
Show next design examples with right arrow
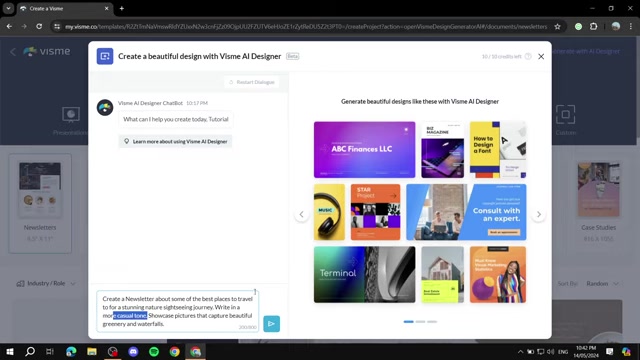point(539,214)
